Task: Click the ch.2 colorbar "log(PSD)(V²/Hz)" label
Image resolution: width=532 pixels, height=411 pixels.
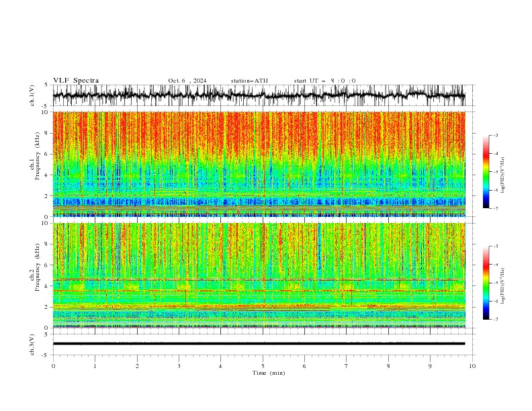Action: coord(502,285)
